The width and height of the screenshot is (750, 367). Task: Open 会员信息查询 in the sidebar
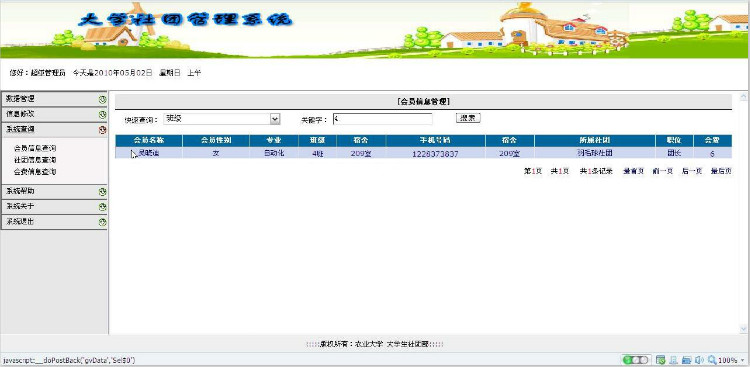[35, 148]
